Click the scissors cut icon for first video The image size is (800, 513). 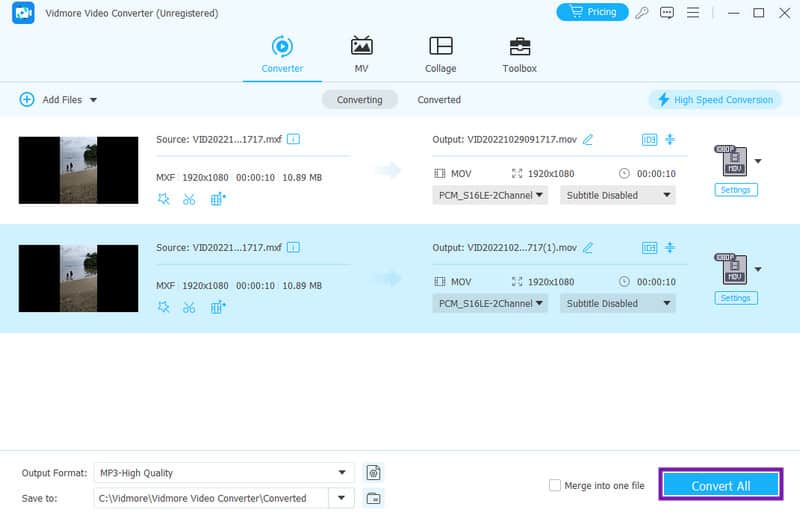coord(189,198)
